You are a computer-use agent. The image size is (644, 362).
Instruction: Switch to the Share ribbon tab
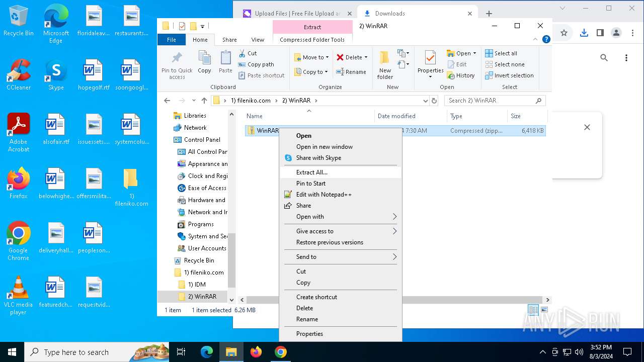pyautogui.click(x=229, y=40)
